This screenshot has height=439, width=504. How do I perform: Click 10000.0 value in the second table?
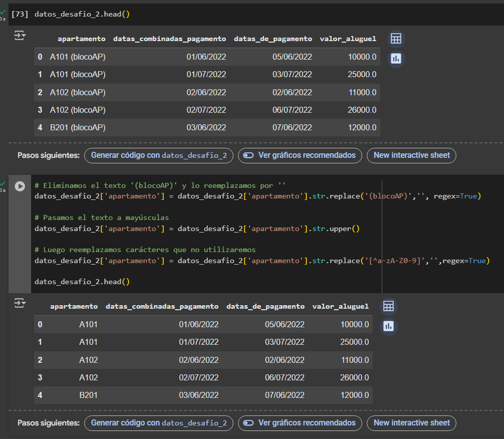(355, 325)
